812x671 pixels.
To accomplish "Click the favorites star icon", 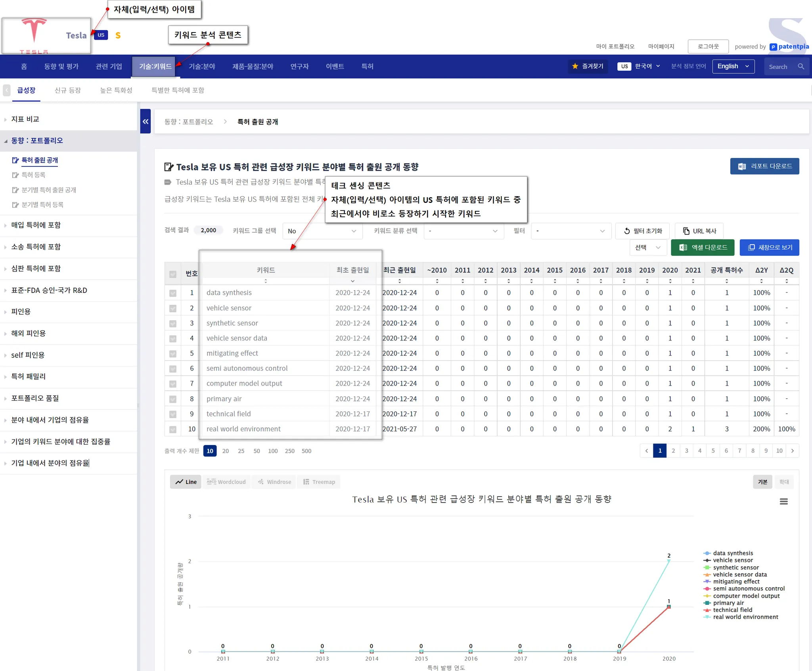I will click(x=575, y=66).
